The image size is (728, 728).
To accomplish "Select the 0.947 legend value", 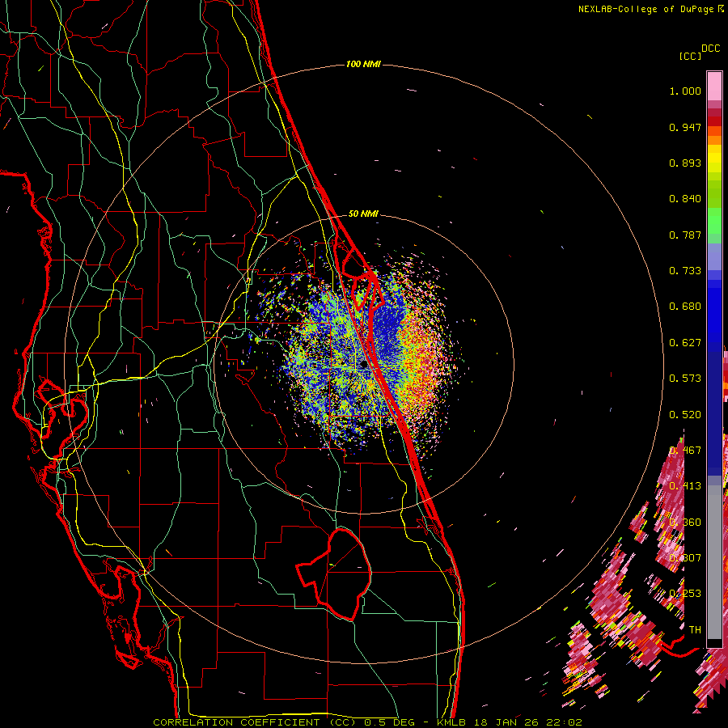I will pos(685,127).
